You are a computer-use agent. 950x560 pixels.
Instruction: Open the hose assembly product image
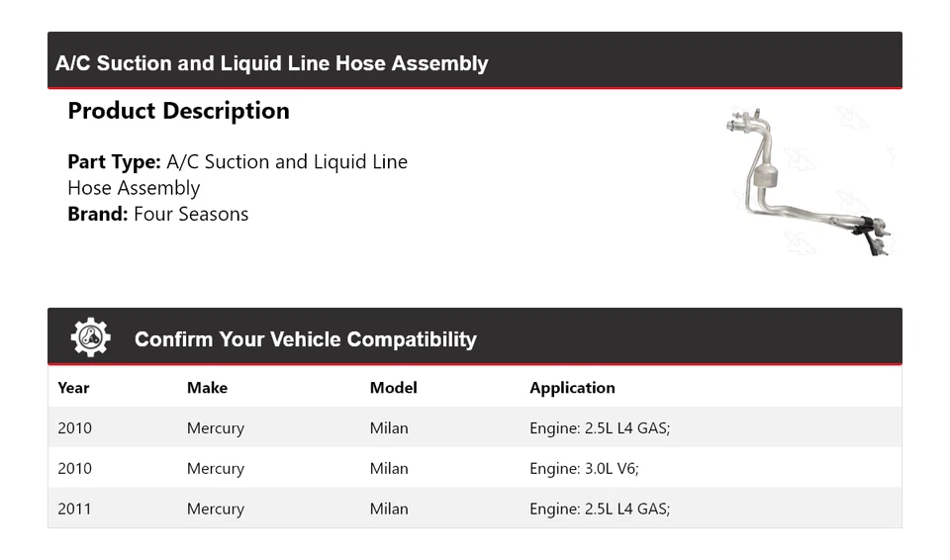pos(808,183)
